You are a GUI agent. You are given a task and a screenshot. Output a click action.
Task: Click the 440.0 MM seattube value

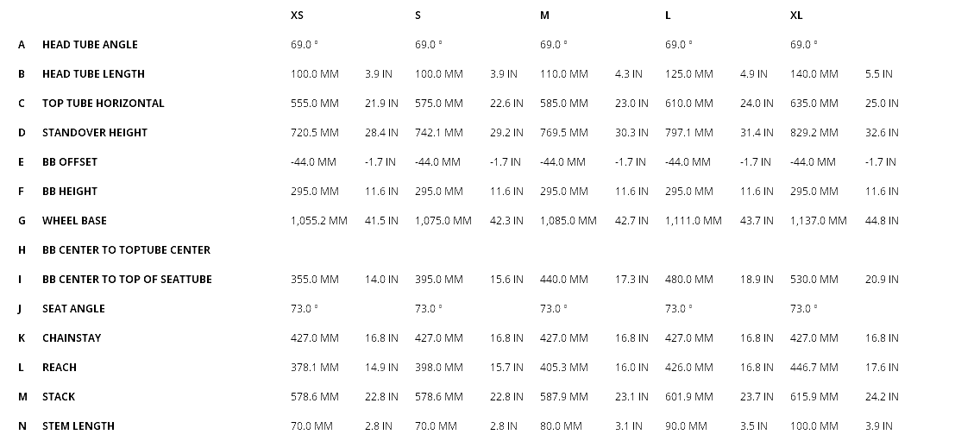pyautogui.click(x=564, y=280)
